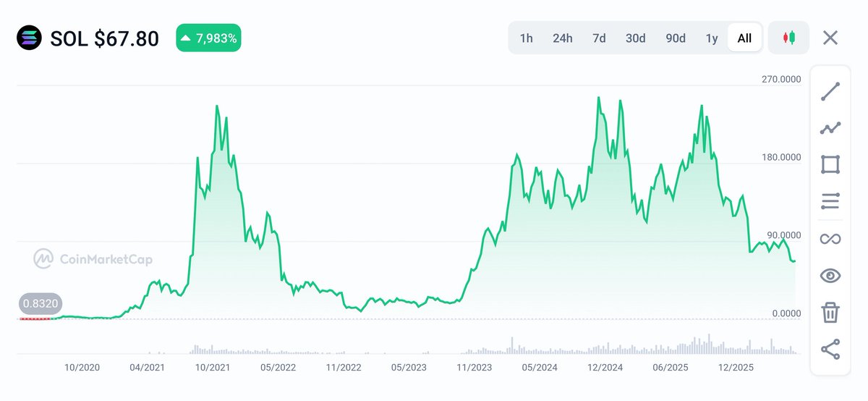Switch to candlestick chart view
Image resolution: width=868 pixels, height=401 pixels.
(x=788, y=38)
